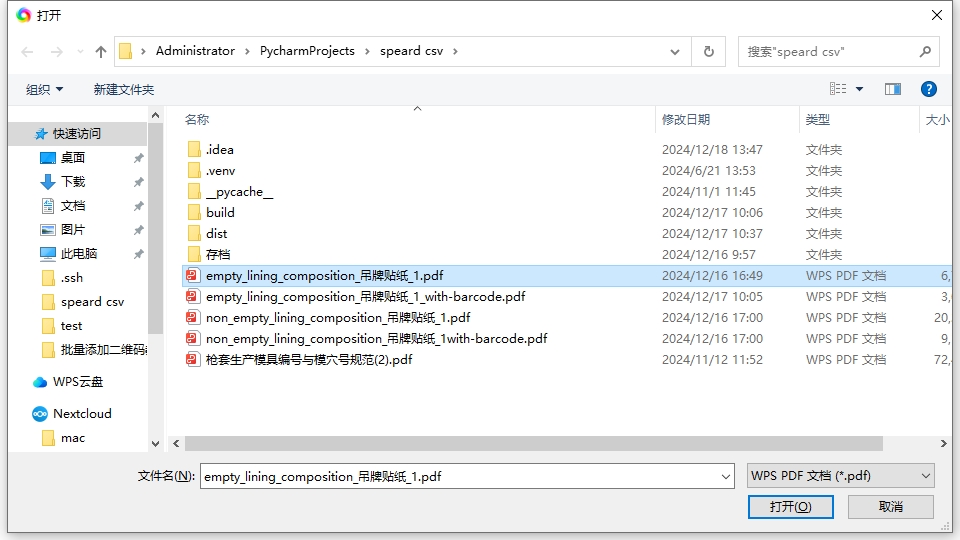Sort by the 修改日期 column header
Viewport: 960px width, 540px height.
686,119
